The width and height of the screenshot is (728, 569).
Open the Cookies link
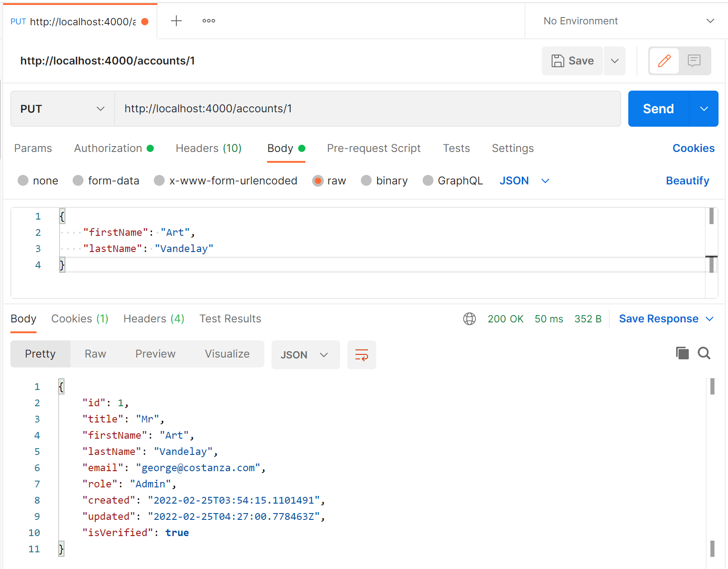coord(694,148)
